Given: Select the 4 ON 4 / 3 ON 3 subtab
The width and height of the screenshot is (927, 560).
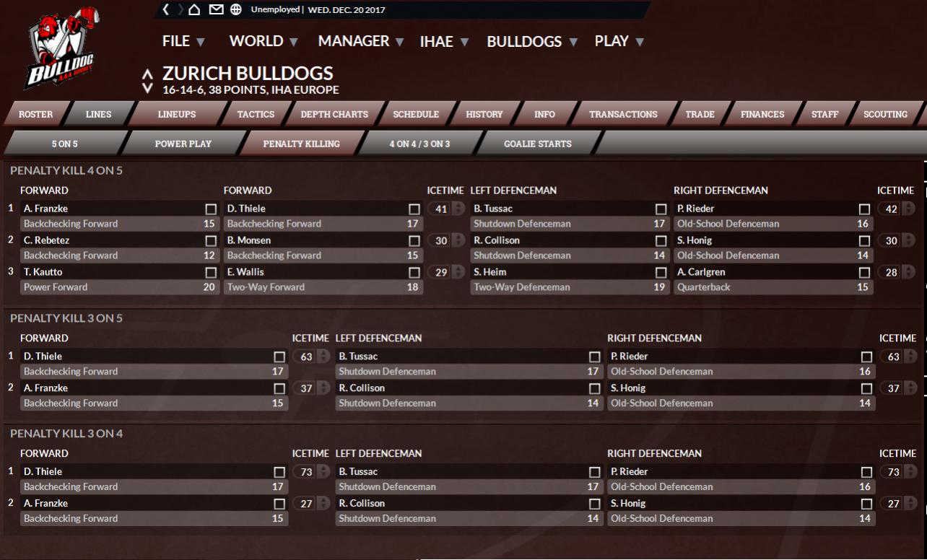Looking at the screenshot, I should [419, 144].
